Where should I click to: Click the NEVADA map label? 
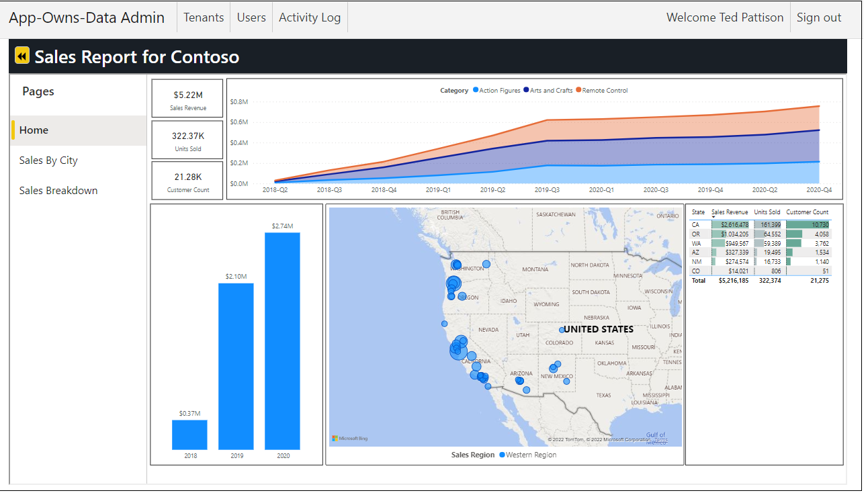click(488, 330)
